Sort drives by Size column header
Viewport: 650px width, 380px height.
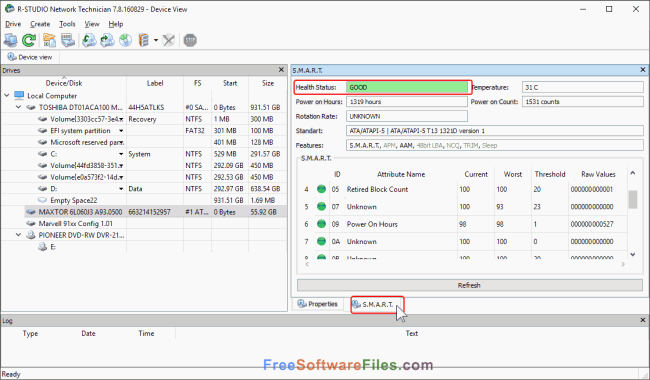268,83
